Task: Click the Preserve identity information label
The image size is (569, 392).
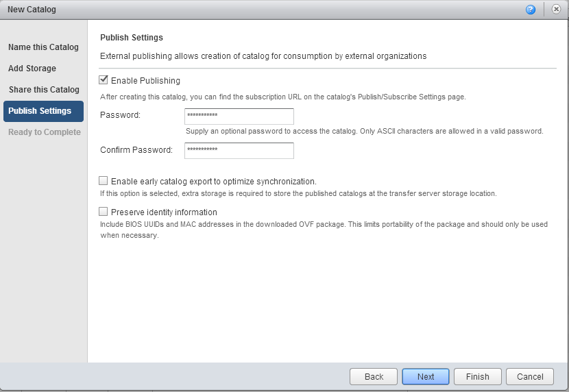Action: 164,212
